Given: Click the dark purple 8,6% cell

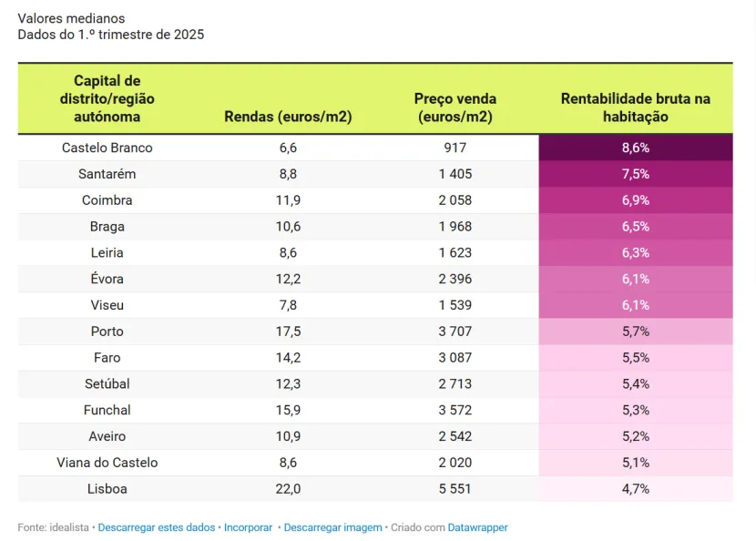Looking at the screenshot, I should [635, 148].
